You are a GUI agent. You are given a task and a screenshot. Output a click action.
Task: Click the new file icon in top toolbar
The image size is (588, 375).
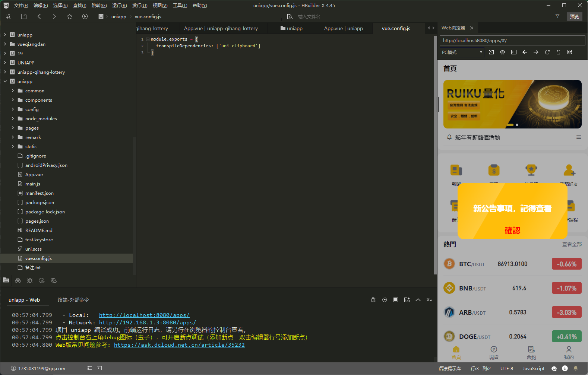(x=9, y=16)
